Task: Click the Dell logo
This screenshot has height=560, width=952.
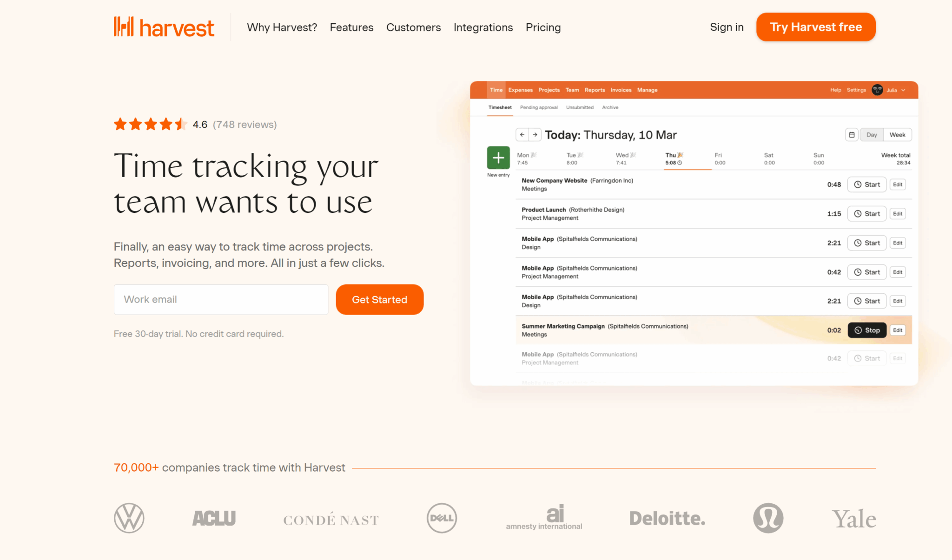Action: (442, 518)
